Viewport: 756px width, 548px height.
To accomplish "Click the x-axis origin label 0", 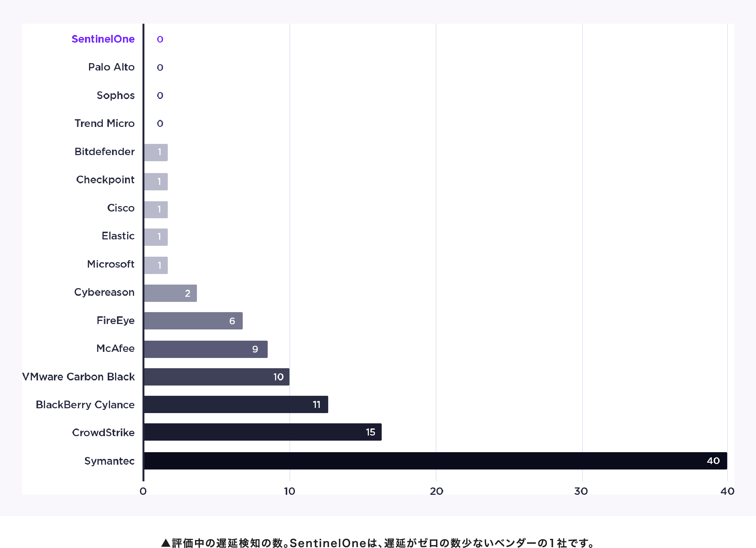I will (x=143, y=491).
